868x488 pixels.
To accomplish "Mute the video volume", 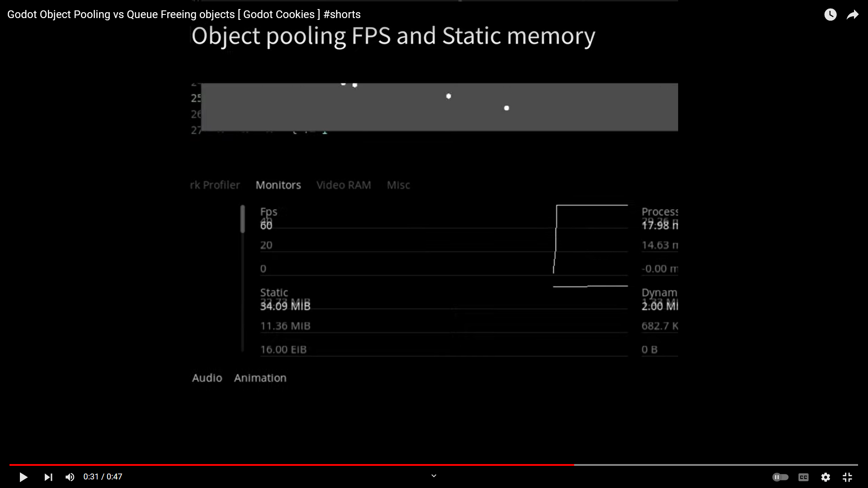I will 70,477.
